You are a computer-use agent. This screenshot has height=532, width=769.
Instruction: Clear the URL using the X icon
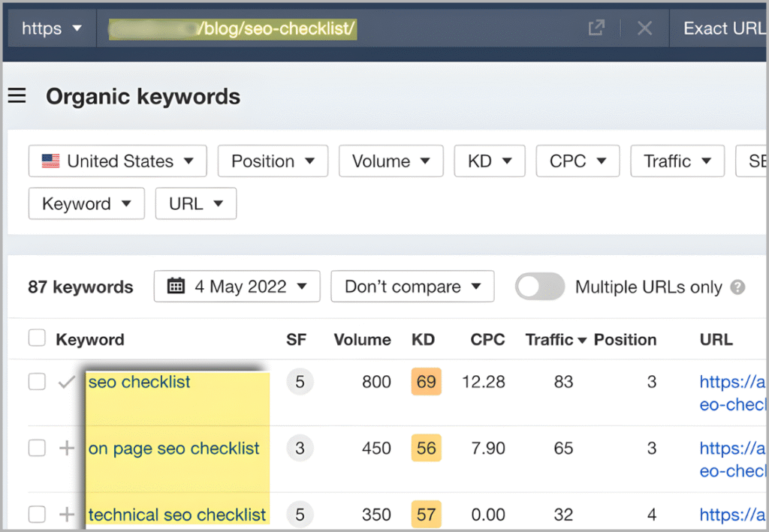pyautogui.click(x=644, y=28)
